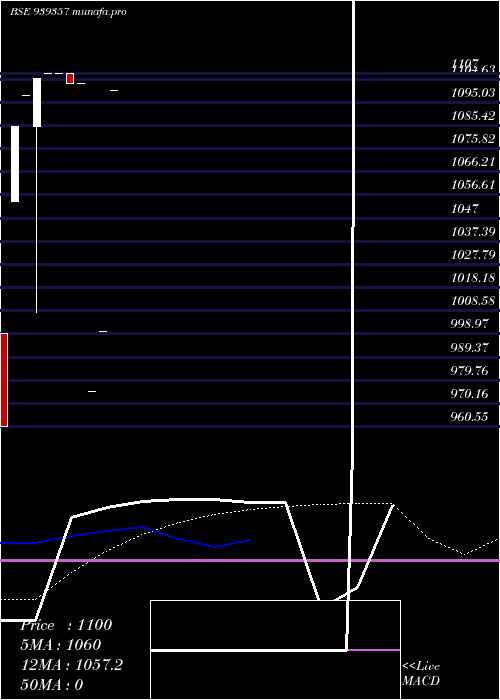
Task: Click the 970.16 price axis label
Action: point(469,394)
